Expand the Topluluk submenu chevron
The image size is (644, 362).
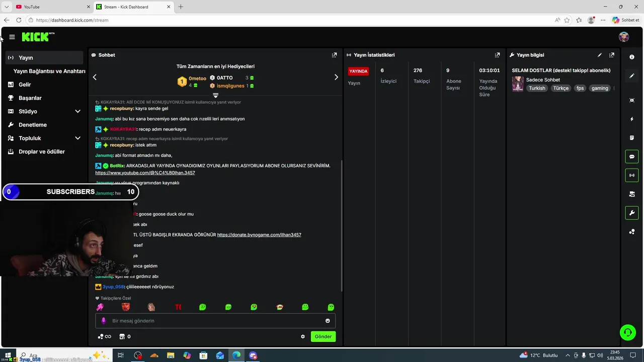click(x=77, y=138)
